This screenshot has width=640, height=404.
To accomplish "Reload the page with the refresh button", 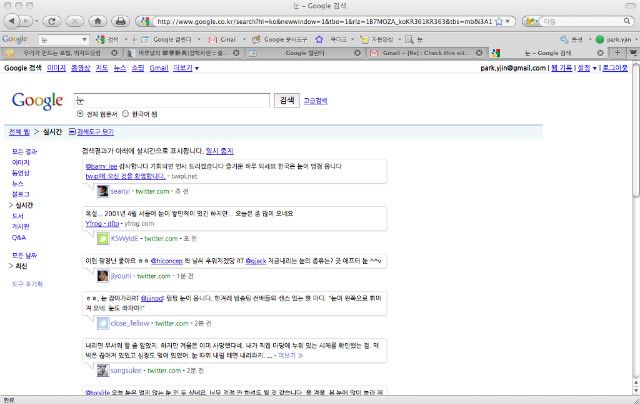I will [52, 21].
